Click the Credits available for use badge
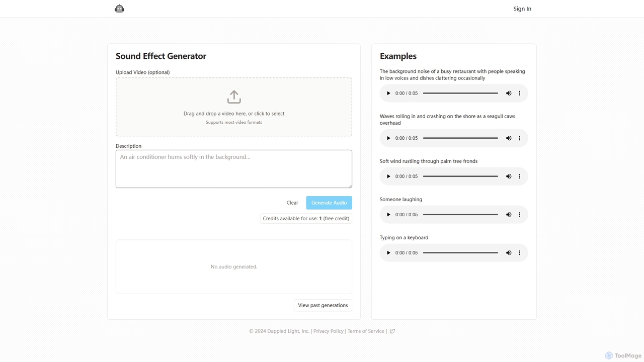This screenshot has height=362, width=644. click(306, 218)
